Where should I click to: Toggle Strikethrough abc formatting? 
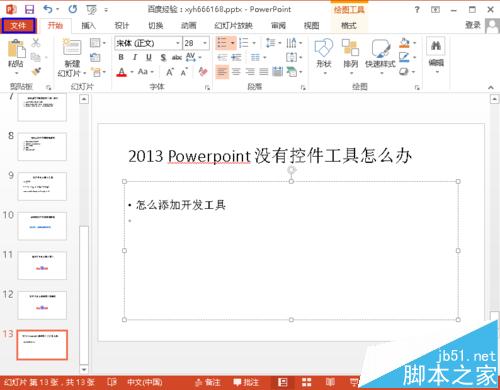(177, 58)
